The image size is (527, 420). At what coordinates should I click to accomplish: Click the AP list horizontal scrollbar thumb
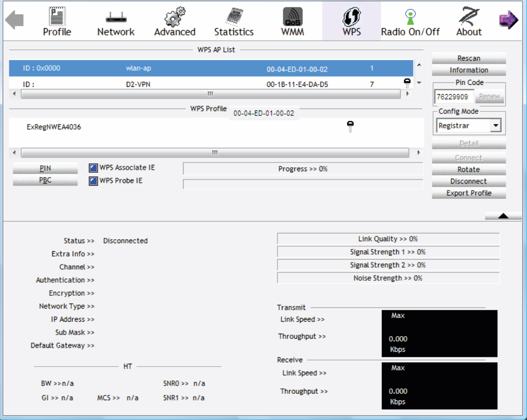pyautogui.click(x=211, y=94)
